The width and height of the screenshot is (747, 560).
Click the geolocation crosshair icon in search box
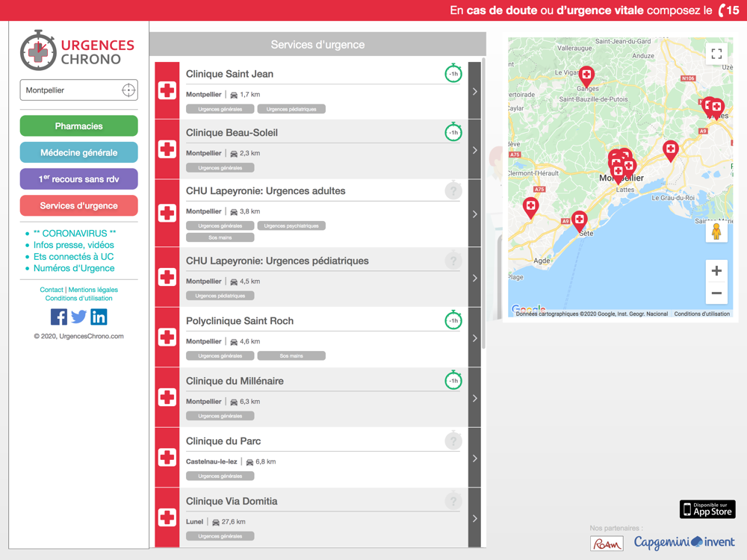[128, 90]
